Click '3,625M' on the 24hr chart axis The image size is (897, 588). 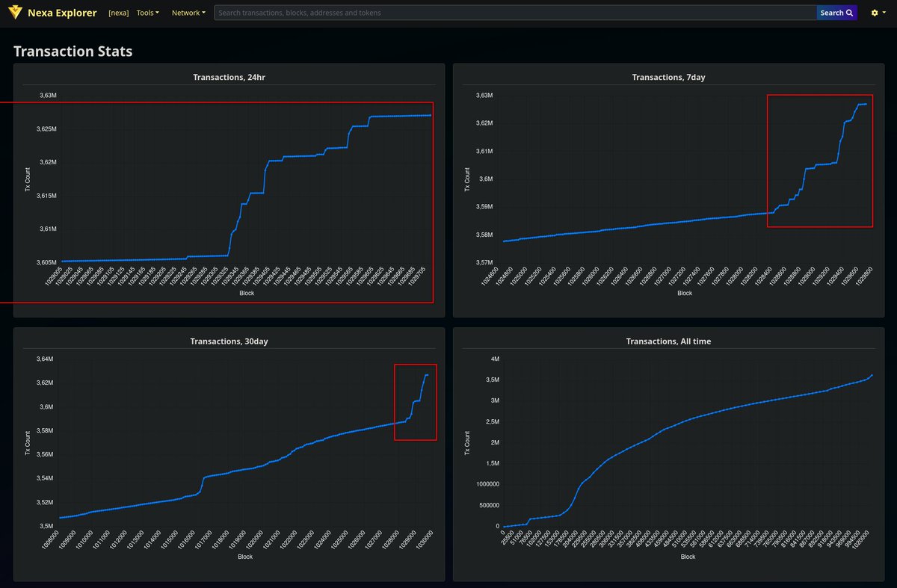coord(47,129)
